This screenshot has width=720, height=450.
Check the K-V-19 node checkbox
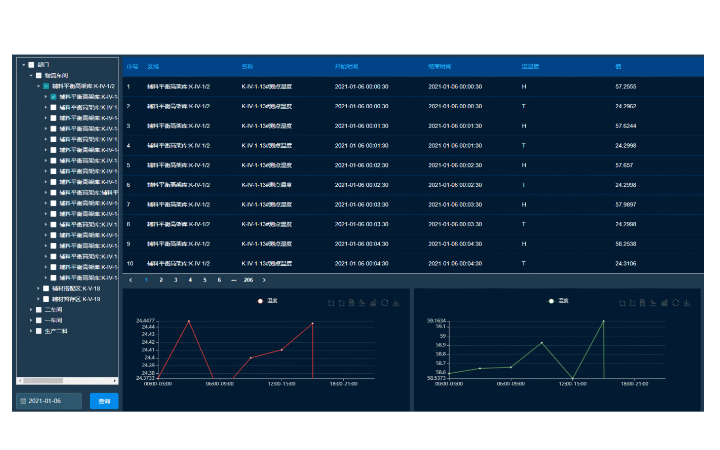(x=46, y=299)
